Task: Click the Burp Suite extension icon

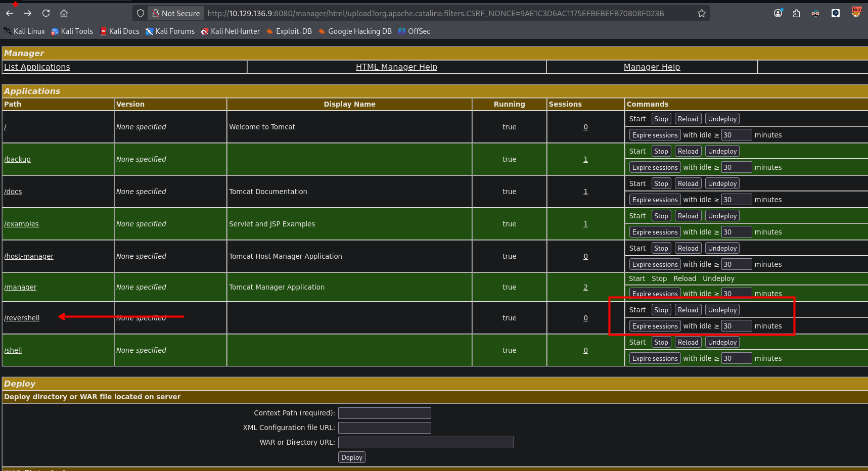Action: 856,12
